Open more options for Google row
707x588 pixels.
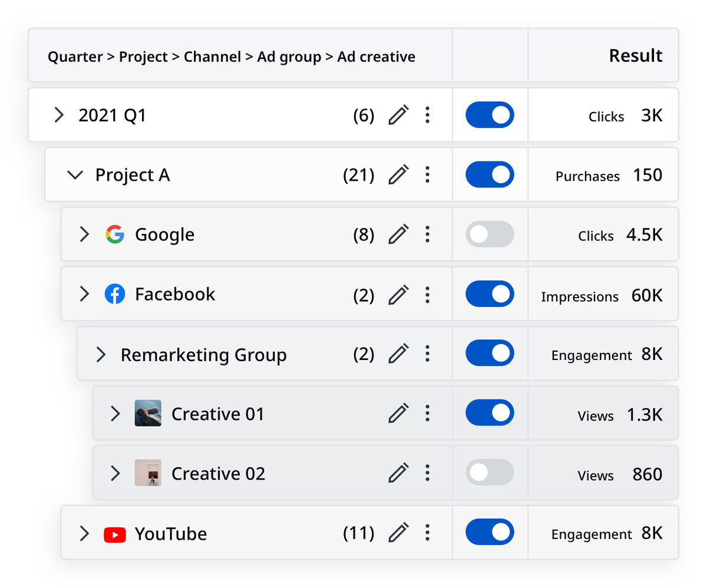[x=428, y=234]
